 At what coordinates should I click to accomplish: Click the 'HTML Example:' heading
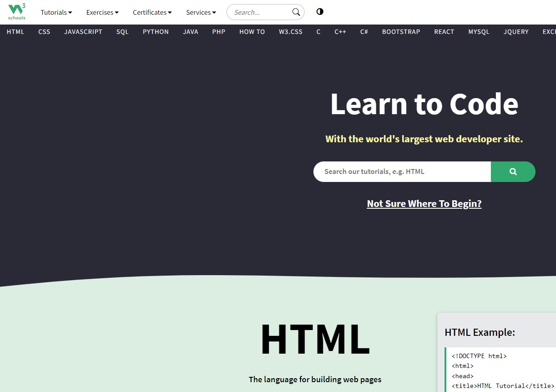click(480, 332)
